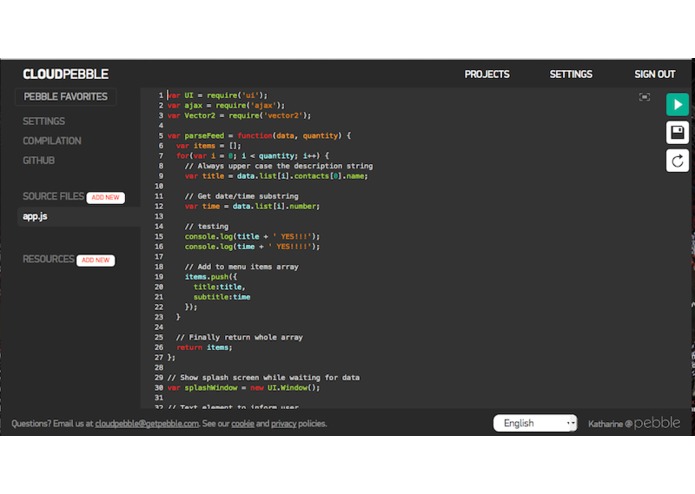
Task: Open the cookie policy link
Action: (243, 424)
